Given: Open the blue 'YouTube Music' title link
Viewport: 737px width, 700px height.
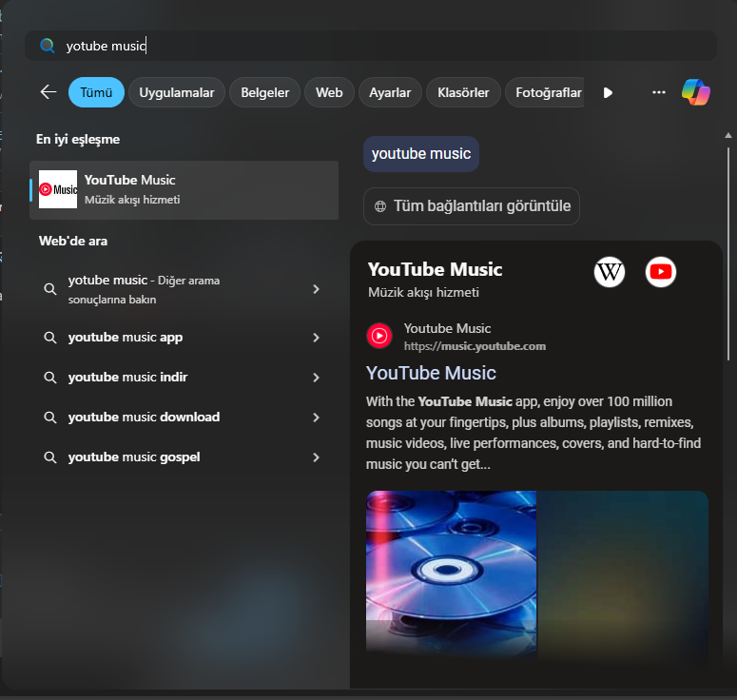Looking at the screenshot, I should pyautogui.click(x=431, y=373).
